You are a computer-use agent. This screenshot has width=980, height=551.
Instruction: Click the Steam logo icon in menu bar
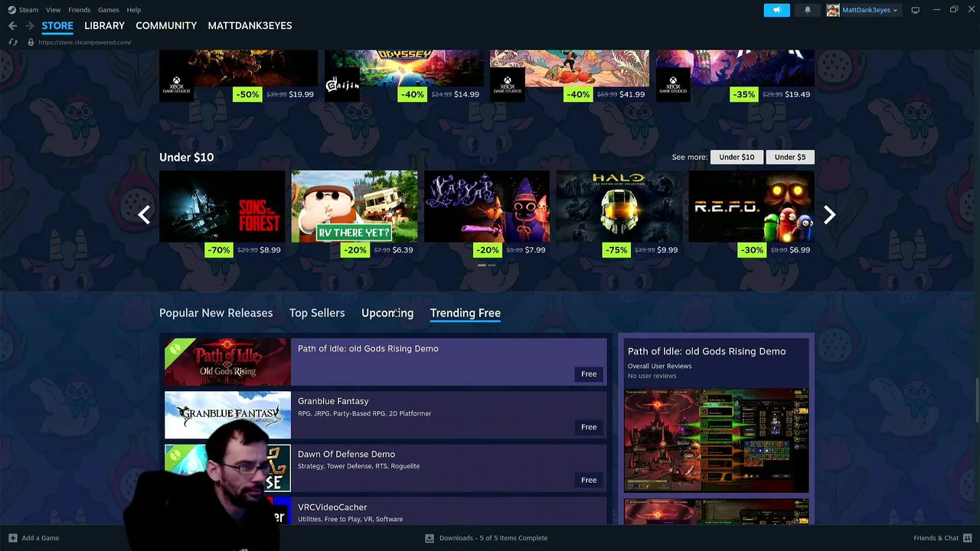(11, 10)
